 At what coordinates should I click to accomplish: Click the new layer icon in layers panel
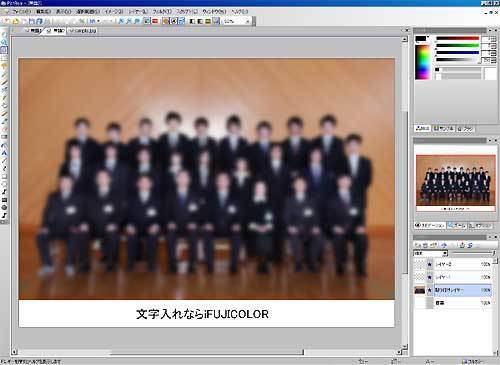418,245
